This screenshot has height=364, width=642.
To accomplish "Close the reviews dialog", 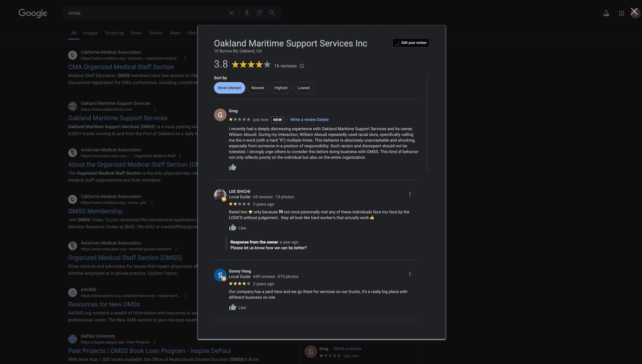I will pyautogui.click(x=634, y=11).
